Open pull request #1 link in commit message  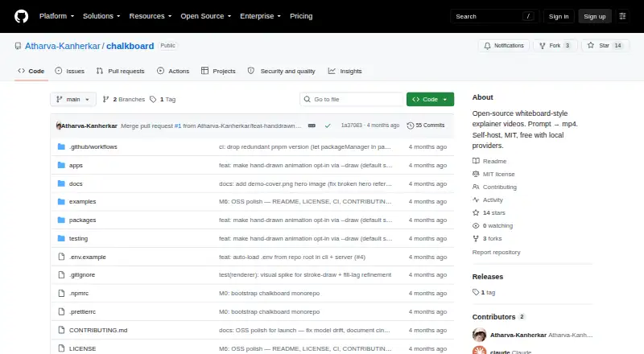pyautogui.click(x=178, y=126)
